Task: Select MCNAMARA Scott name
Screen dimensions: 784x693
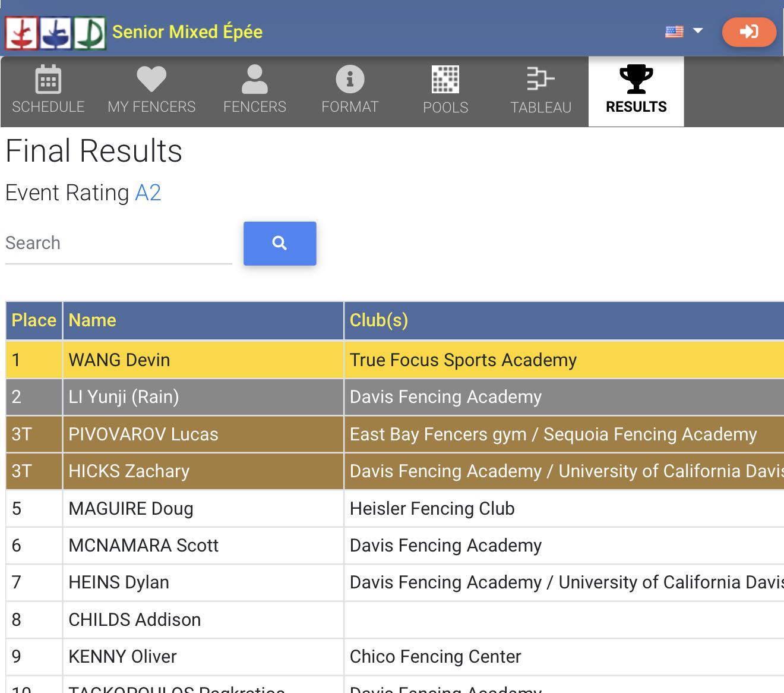Action: [143, 546]
